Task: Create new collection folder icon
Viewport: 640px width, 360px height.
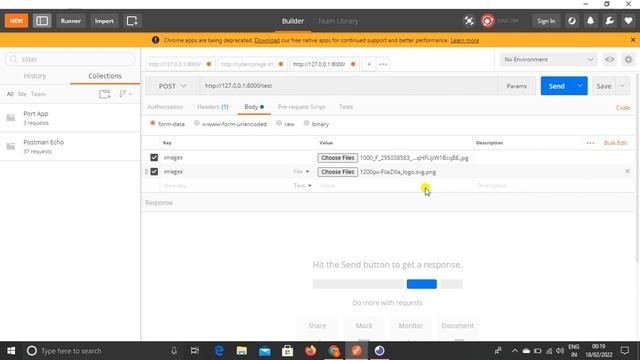Action: (105, 94)
